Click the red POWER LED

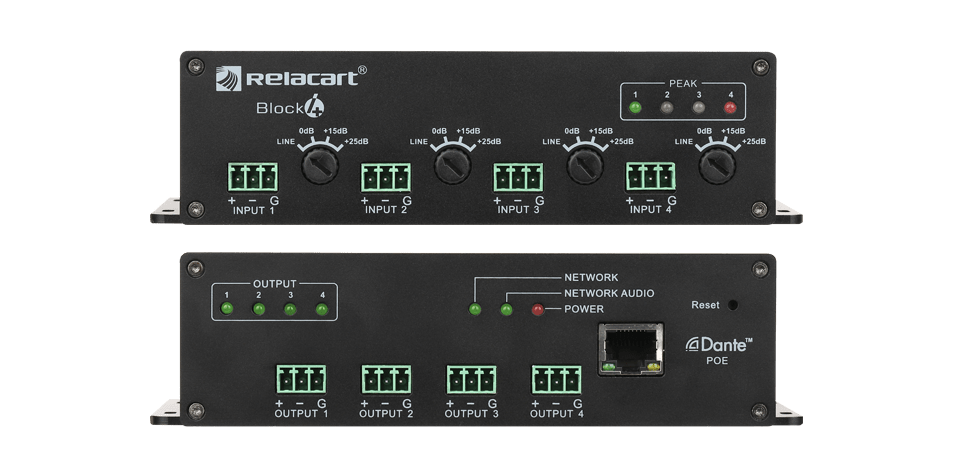point(538,309)
